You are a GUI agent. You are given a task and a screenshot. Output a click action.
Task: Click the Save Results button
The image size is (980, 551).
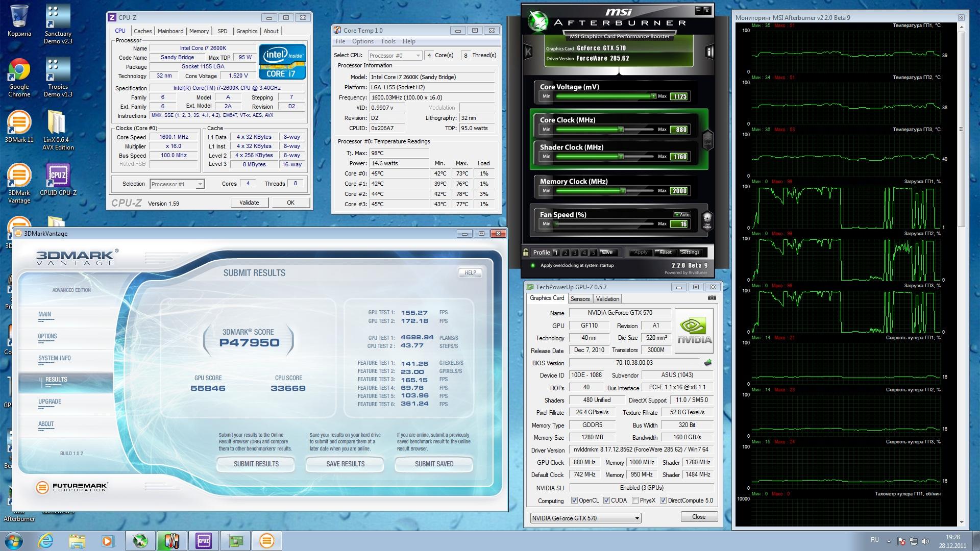point(346,464)
